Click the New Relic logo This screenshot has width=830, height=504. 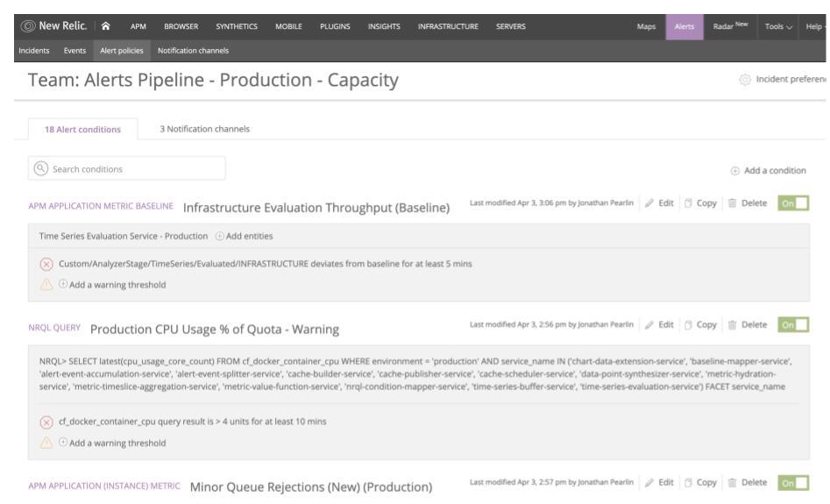[x=53, y=26]
